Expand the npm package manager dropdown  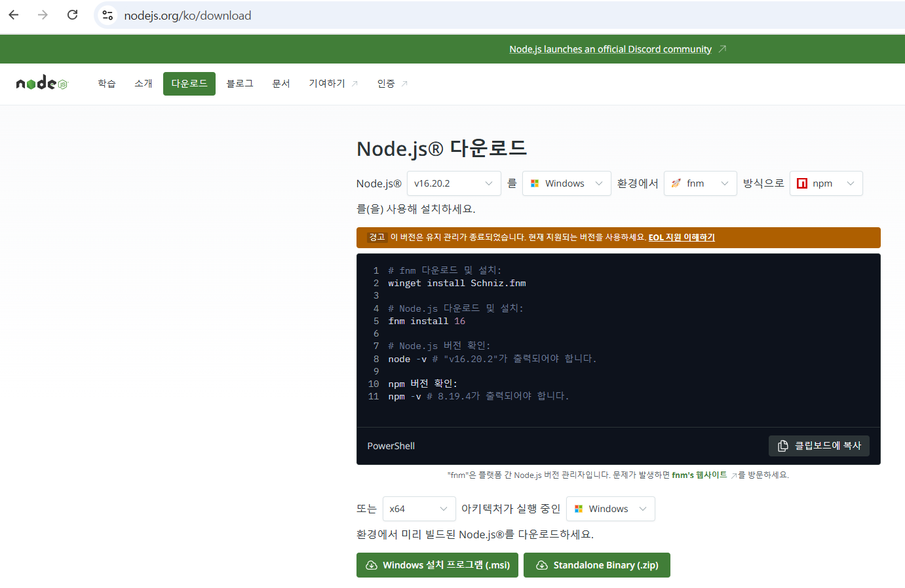(x=826, y=183)
